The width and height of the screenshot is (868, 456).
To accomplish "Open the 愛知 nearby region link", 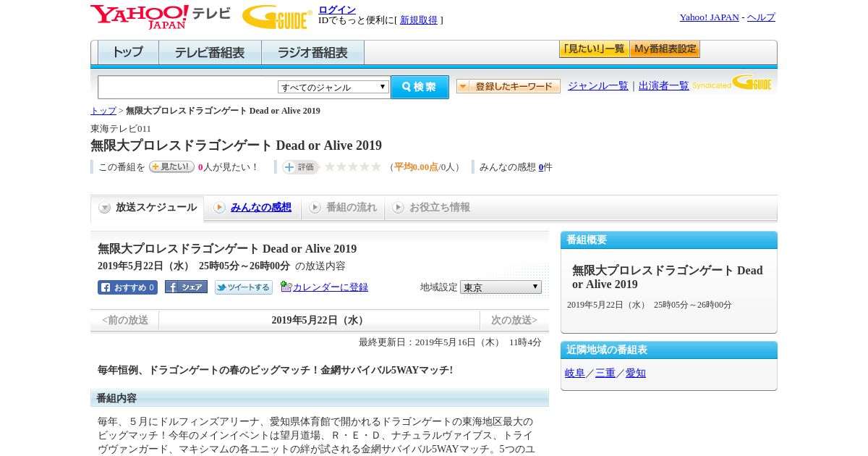I will point(636,373).
